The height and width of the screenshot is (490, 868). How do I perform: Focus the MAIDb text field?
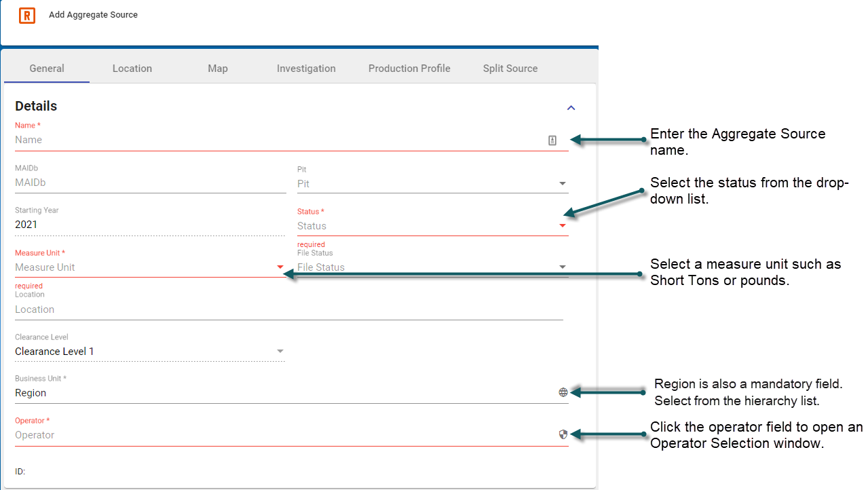[x=149, y=183]
